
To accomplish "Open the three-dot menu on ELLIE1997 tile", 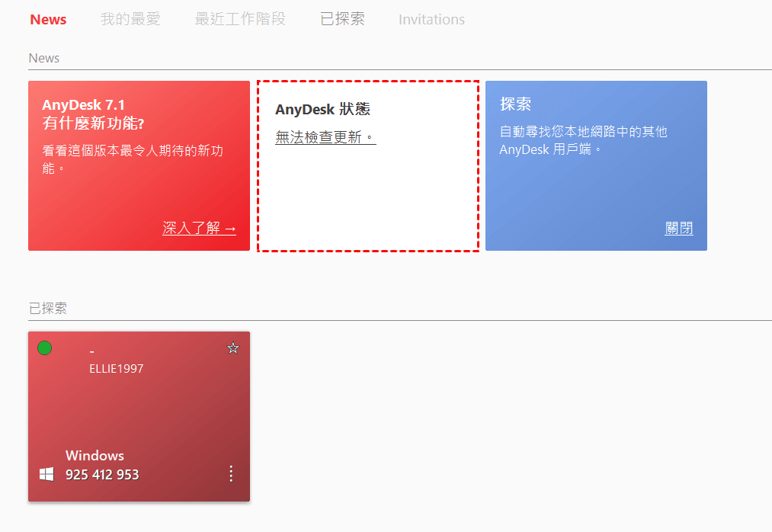I will (x=231, y=474).
